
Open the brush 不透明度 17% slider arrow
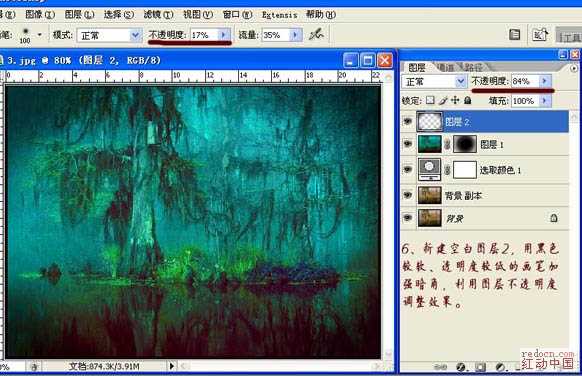[x=223, y=35]
